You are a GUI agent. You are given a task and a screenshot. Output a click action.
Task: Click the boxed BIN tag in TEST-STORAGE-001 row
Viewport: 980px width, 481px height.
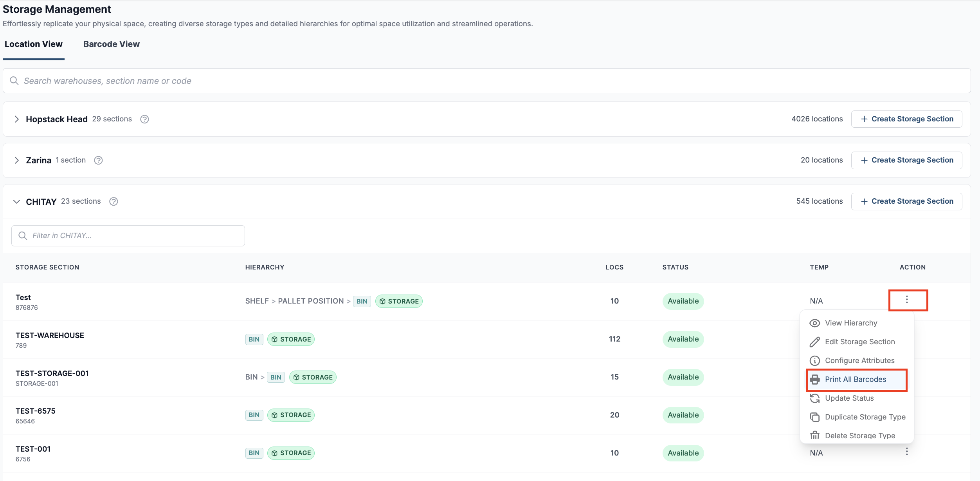pyautogui.click(x=276, y=377)
